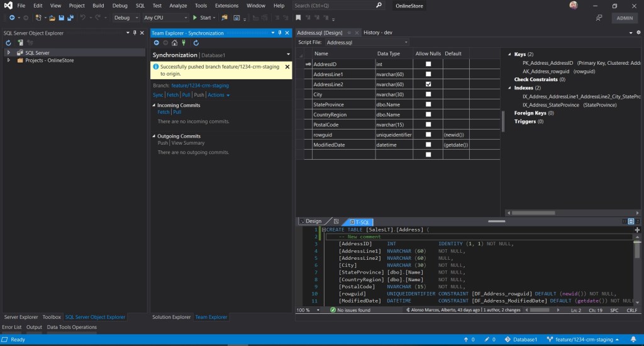This screenshot has height=346, width=644.
Task: Open the Debug configuration dropdown
Action: coord(126,18)
